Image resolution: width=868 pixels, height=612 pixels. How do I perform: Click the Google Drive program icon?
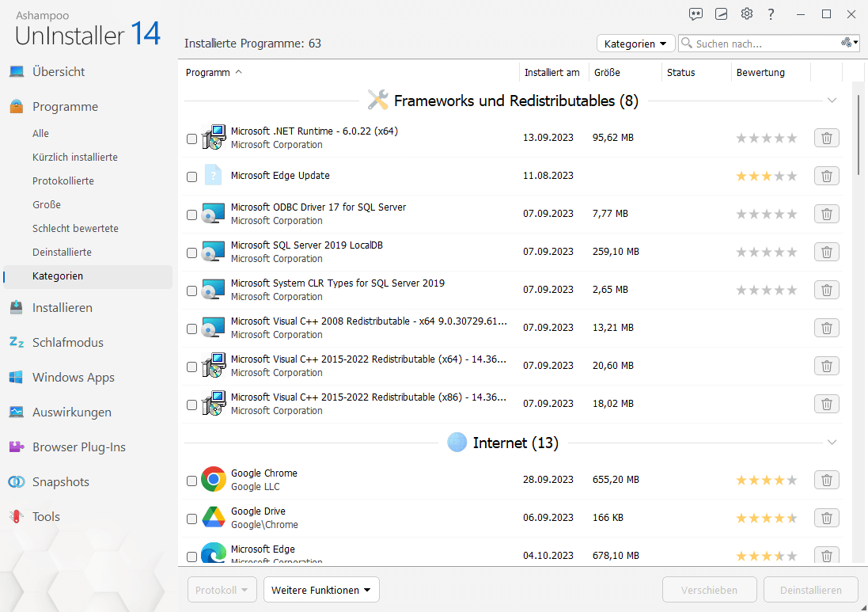(213, 517)
